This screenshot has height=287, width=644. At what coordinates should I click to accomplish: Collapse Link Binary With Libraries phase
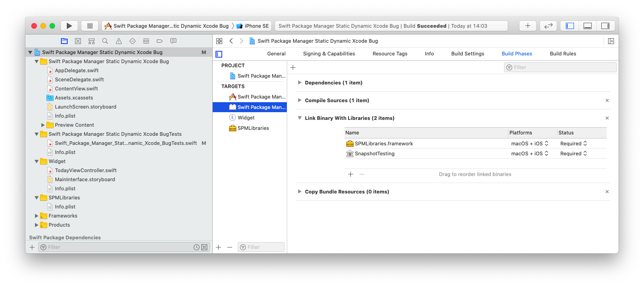300,118
